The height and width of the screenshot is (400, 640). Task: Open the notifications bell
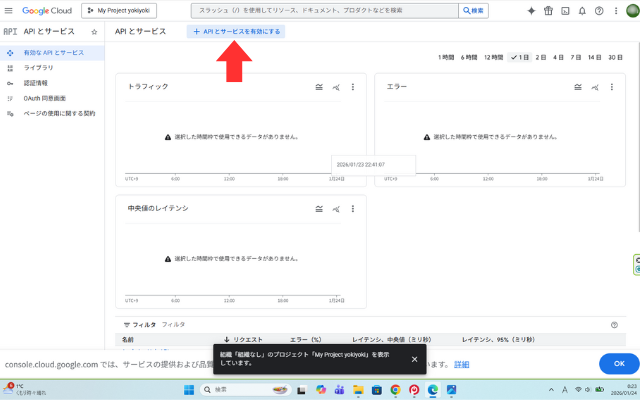pyautogui.click(x=583, y=10)
